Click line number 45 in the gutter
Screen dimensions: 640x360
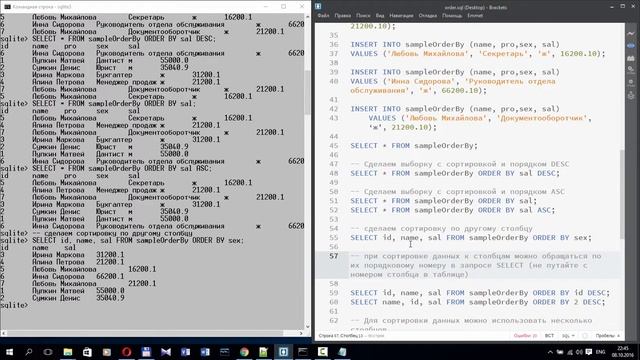[x=333, y=145]
